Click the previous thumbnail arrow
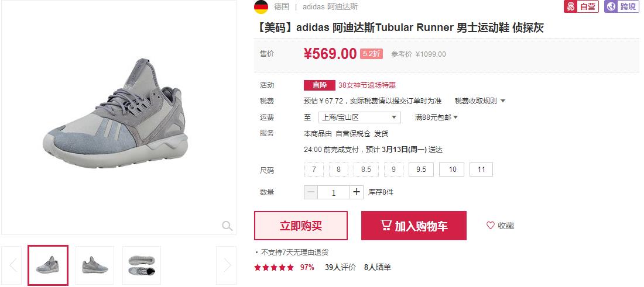The width and height of the screenshot is (644, 287). coord(12,265)
